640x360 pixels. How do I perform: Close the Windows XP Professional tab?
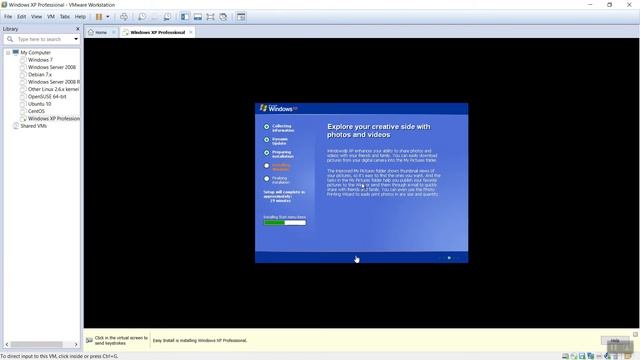click(191, 32)
